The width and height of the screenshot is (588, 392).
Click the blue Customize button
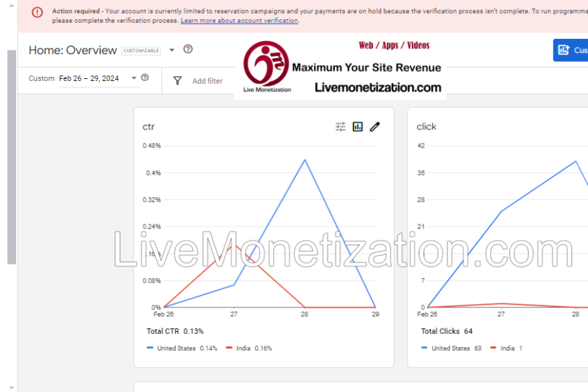coord(571,50)
